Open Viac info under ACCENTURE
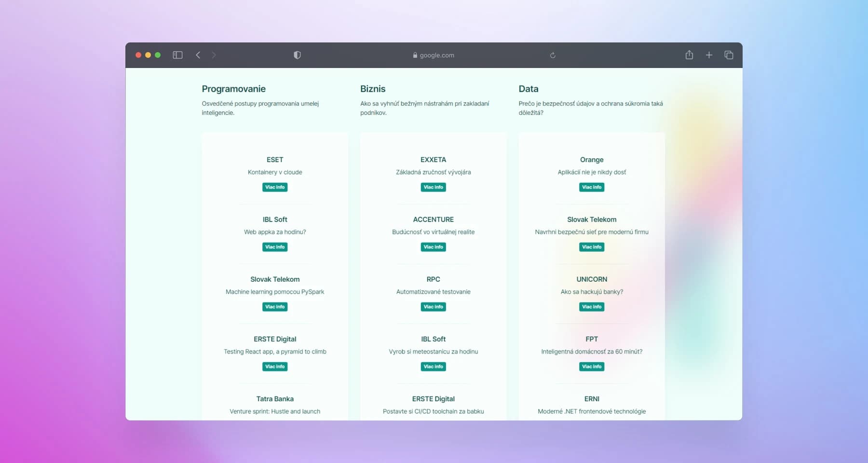This screenshot has height=463, width=868. 433,247
